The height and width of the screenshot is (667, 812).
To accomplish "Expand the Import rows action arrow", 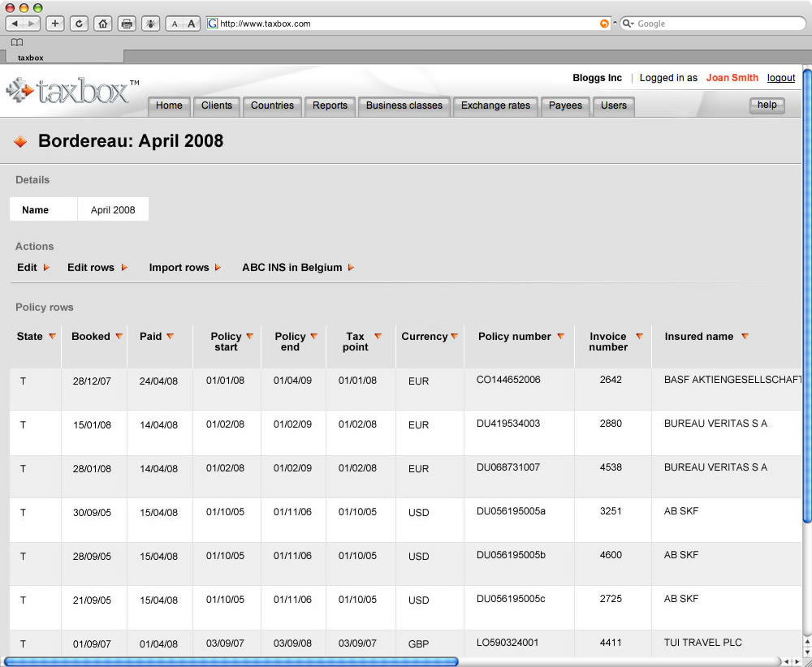I will [218, 268].
